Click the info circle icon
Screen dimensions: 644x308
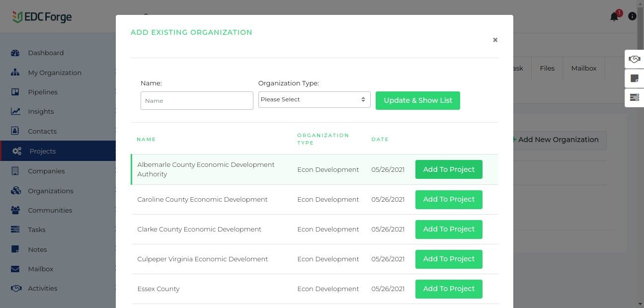(x=632, y=16)
